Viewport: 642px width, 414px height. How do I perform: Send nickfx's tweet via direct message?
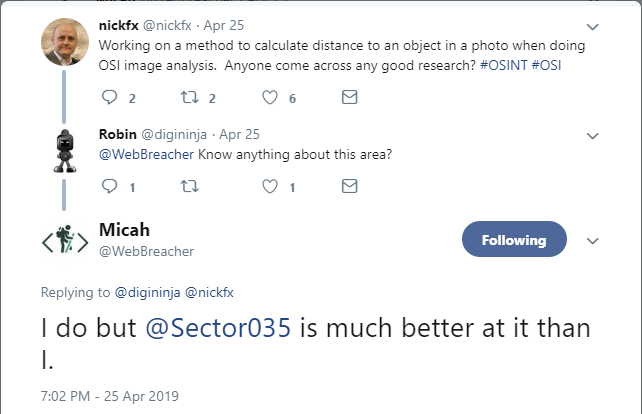[350, 97]
